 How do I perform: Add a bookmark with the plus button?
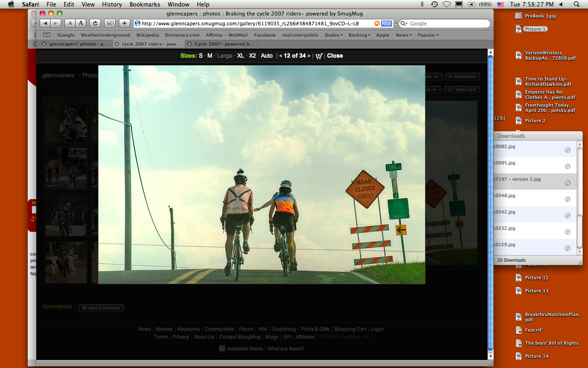tap(125, 23)
